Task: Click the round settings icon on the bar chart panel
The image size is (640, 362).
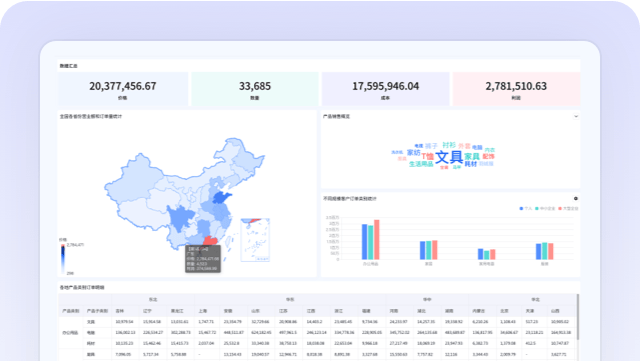Action: [x=576, y=198]
